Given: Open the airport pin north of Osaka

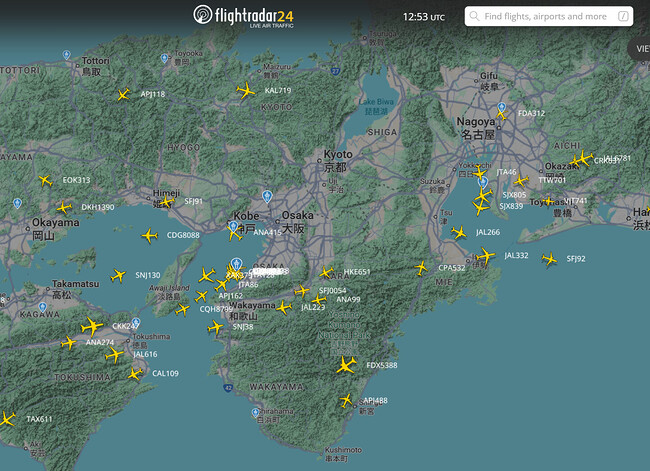Looking at the screenshot, I should 267,196.
